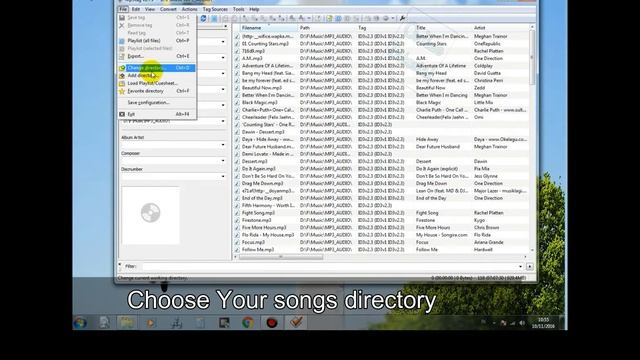This screenshot has width=640, height=360.
Task: Open File Explorer folder on taskbar
Action: coord(127,322)
